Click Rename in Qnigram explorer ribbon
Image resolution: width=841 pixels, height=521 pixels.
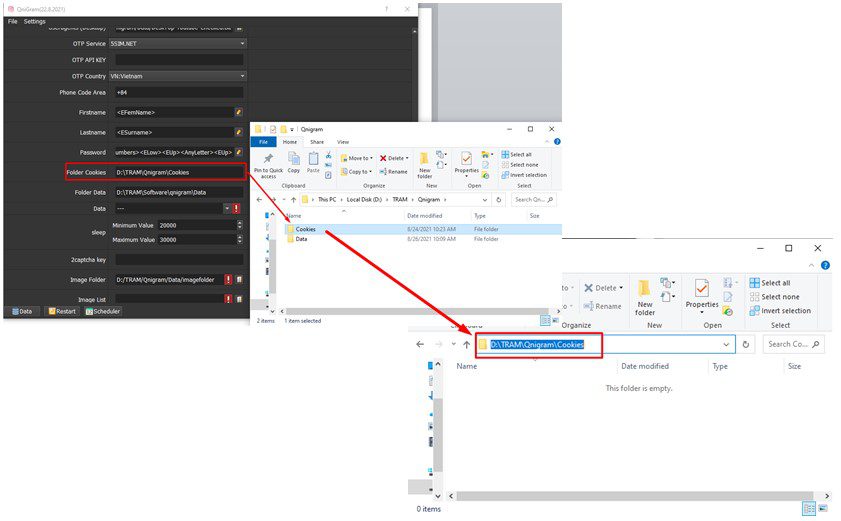[394, 172]
